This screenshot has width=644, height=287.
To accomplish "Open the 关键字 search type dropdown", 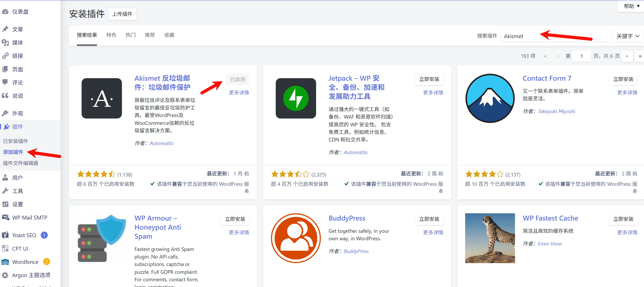I will (x=628, y=36).
